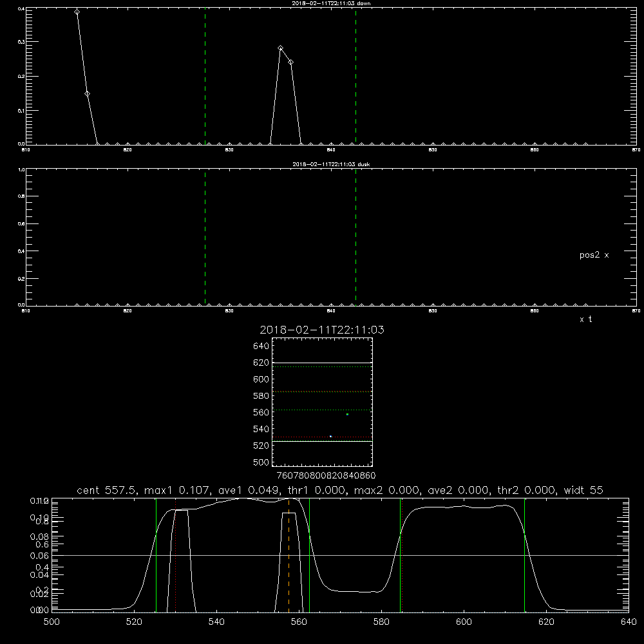The width and height of the screenshot is (644, 644).
Task: Click the "500" x-axis label of bottom plot
Action: 52,622
